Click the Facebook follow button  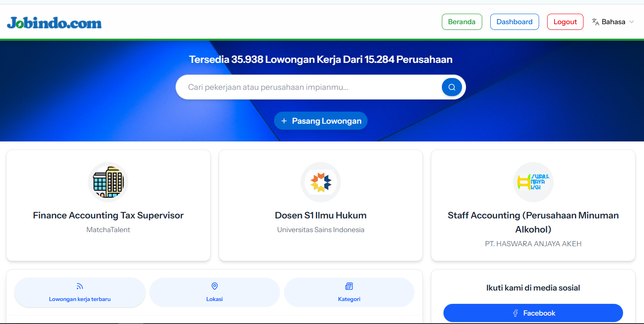[x=533, y=313]
